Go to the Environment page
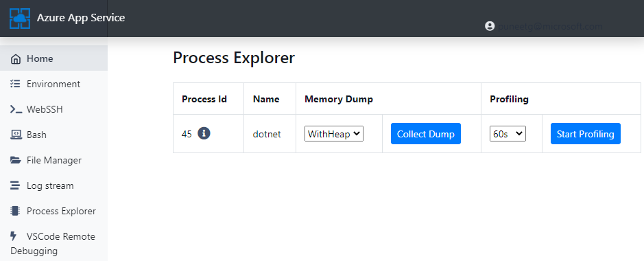644x261 pixels. [53, 84]
